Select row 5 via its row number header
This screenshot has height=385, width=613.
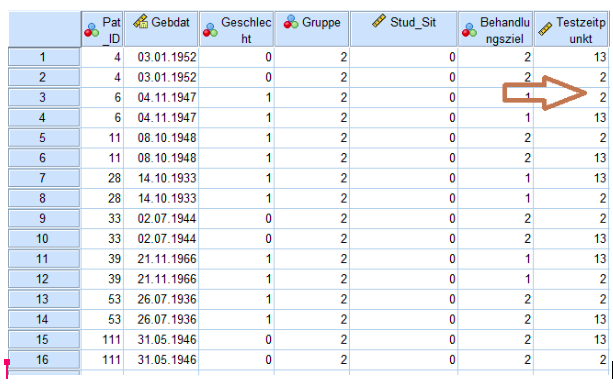coord(44,138)
